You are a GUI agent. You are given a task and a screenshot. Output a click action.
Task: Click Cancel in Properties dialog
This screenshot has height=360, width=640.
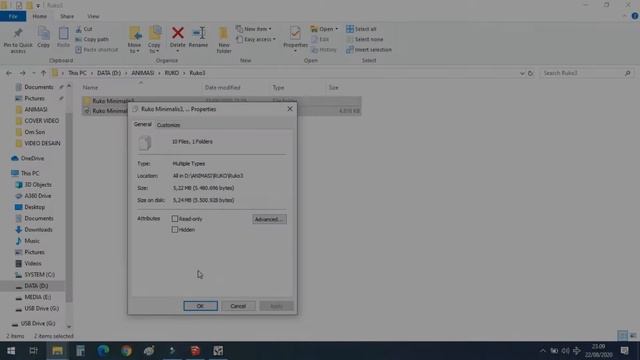point(238,306)
